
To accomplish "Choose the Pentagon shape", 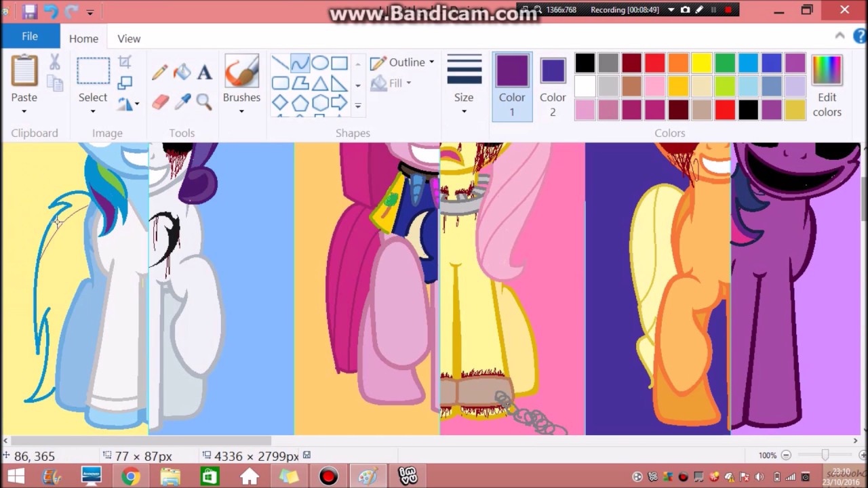I will (300, 103).
